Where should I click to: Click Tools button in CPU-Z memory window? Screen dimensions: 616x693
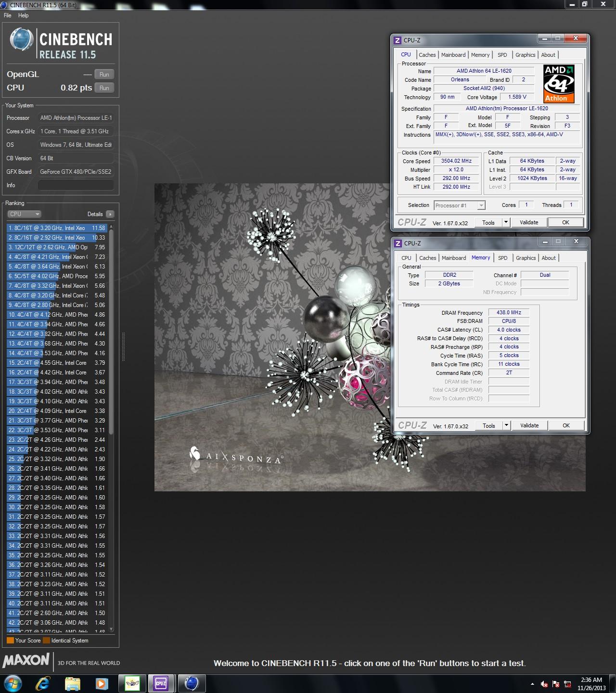[489, 425]
